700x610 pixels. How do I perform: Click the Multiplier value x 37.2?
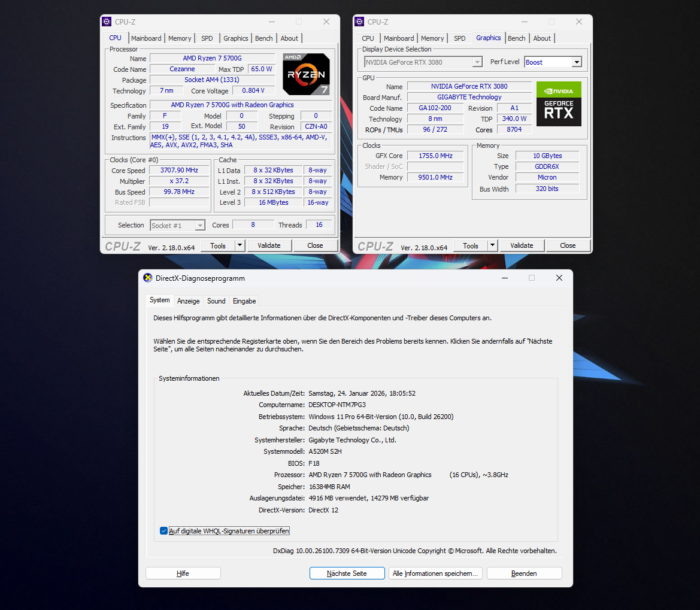(179, 181)
